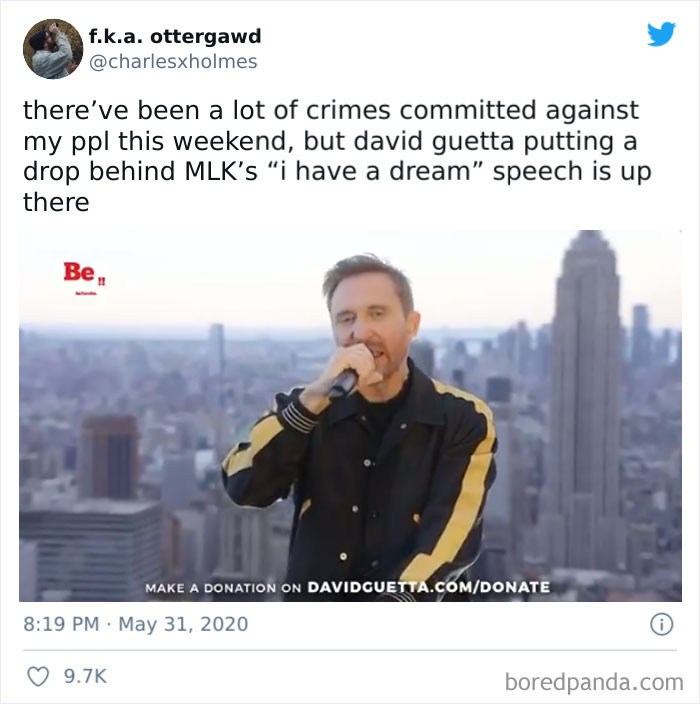Screen dimensions: 700x704
Task: Visit the @charlesxholmes handle link
Action: 173,62
